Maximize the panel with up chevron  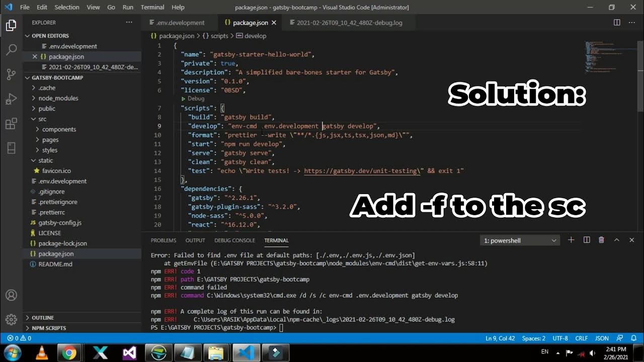(616, 240)
